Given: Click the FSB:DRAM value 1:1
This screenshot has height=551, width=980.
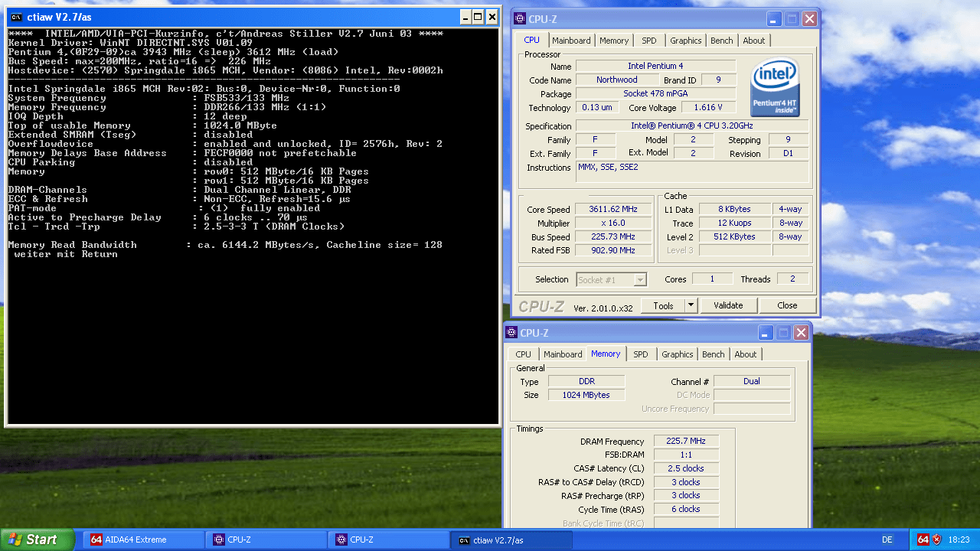Looking at the screenshot, I should pos(686,455).
